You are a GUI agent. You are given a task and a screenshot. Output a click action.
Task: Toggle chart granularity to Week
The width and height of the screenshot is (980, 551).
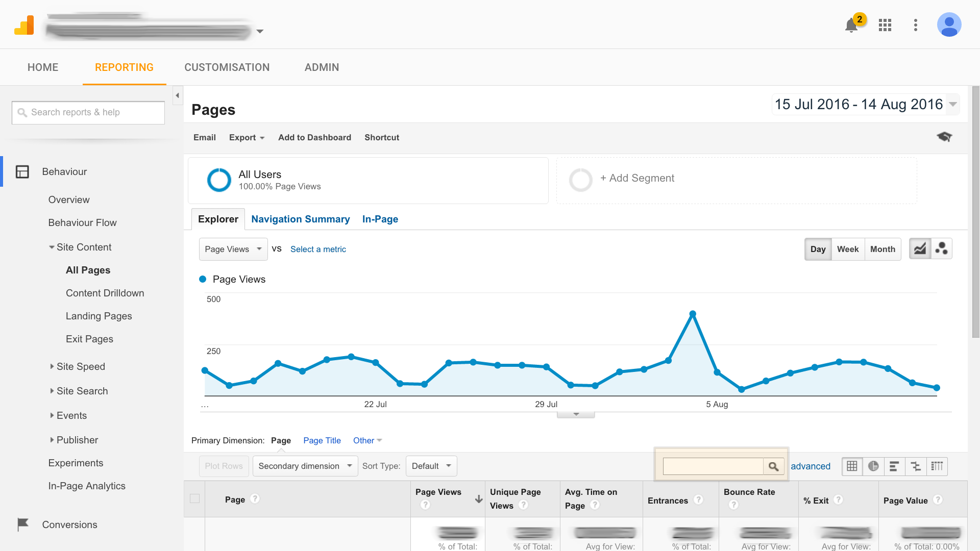[848, 249]
